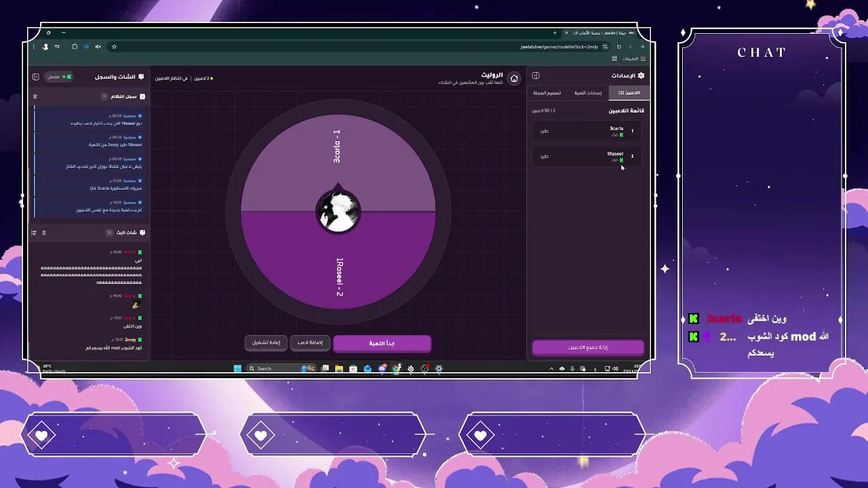The image size is (868, 488).
Task: Click the browser forward arrow
Action: [x=631, y=47]
